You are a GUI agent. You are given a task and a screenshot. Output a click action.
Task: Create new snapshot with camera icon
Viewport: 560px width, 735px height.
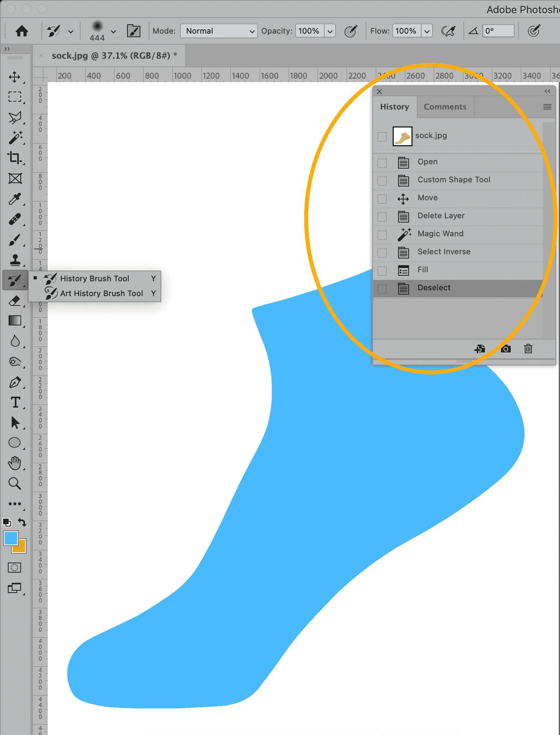506,349
